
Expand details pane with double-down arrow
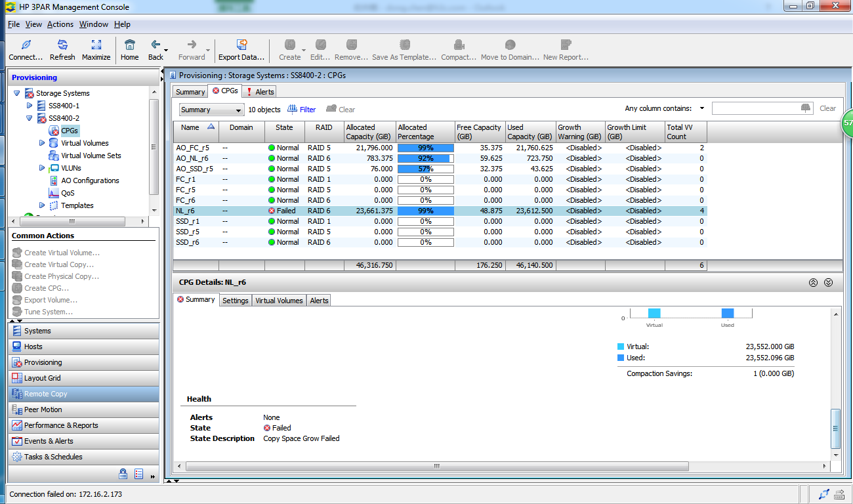[x=828, y=282]
